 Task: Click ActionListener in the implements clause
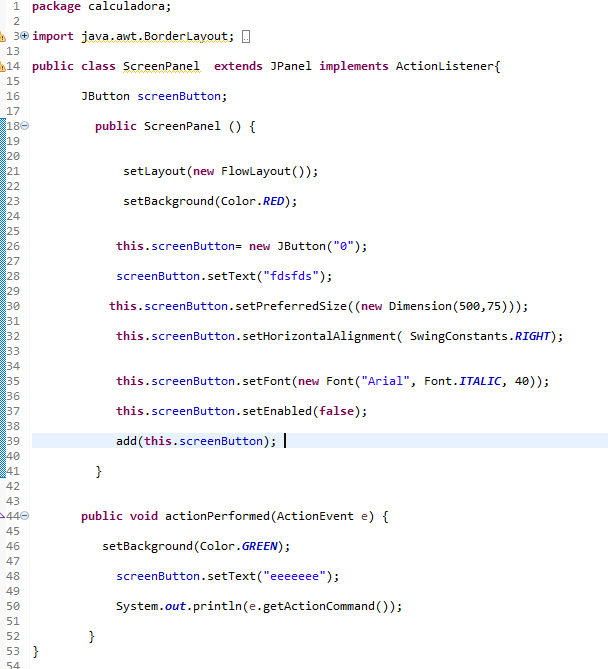click(x=445, y=67)
